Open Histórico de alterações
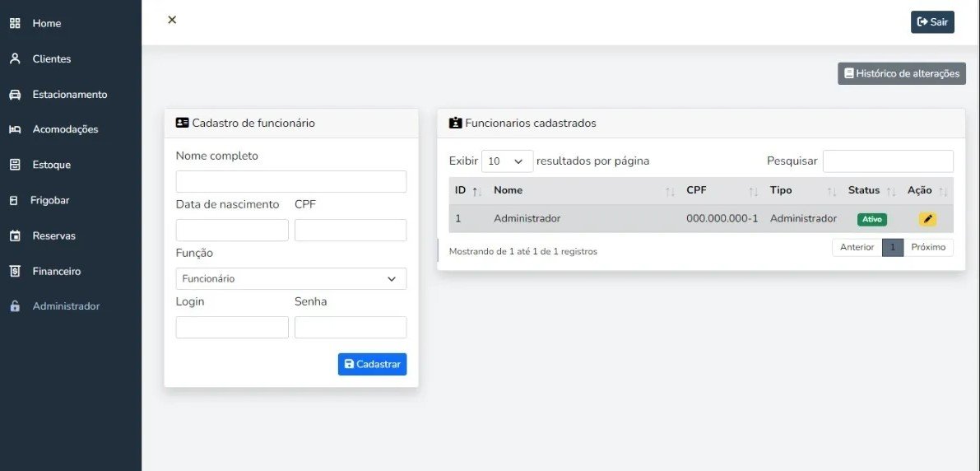 (x=901, y=73)
